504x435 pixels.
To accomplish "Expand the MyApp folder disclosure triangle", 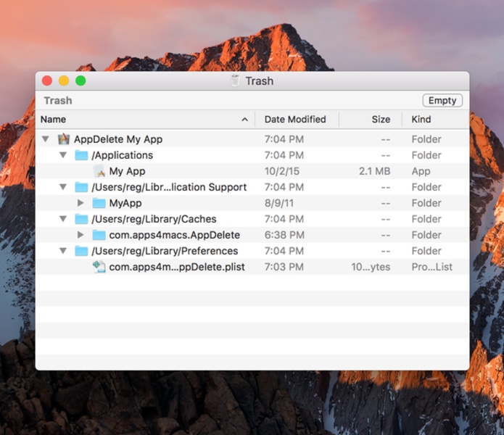I will 80,203.
